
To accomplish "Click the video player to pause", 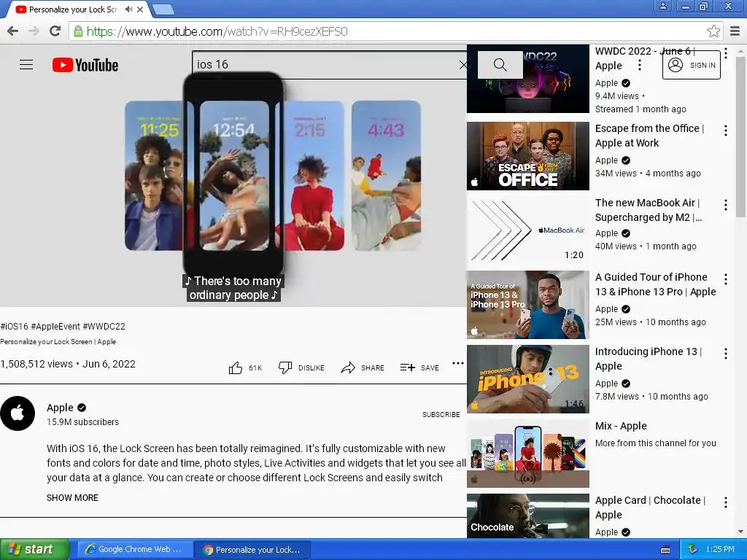I will click(x=233, y=176).
